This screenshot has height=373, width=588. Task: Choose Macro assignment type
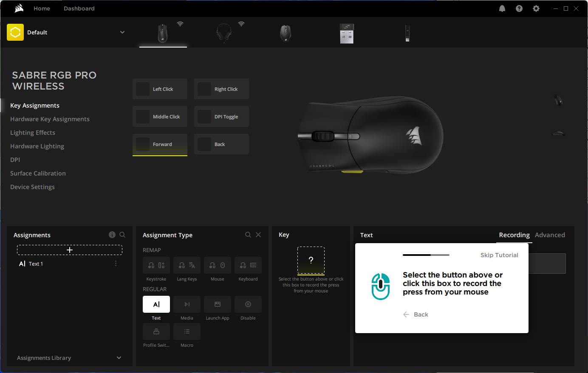point(187,331)
